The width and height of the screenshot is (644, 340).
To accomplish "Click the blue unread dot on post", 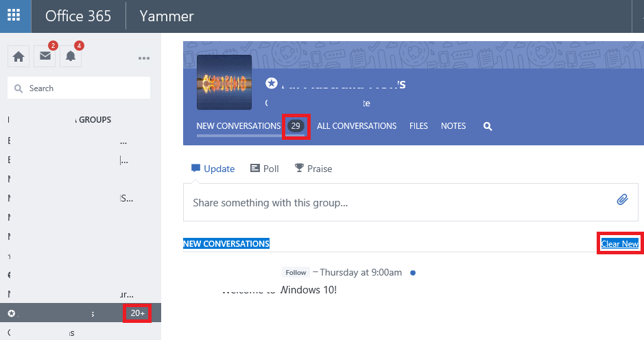I will pyautogui.click(x=413, y=273).
